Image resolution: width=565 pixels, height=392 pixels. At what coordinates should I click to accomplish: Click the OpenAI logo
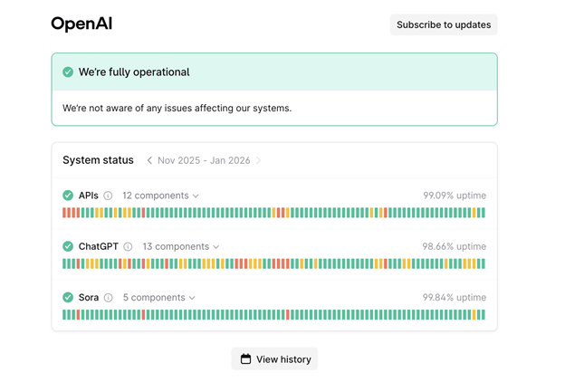tap(81, 24)
